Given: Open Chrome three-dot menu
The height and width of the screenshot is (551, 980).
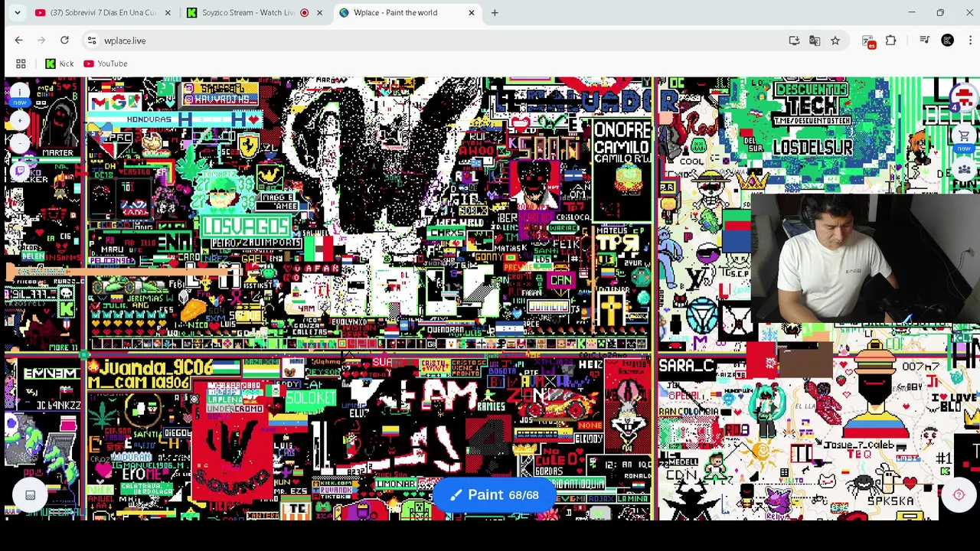Looking at the screenshot, I should click(969, 41).
